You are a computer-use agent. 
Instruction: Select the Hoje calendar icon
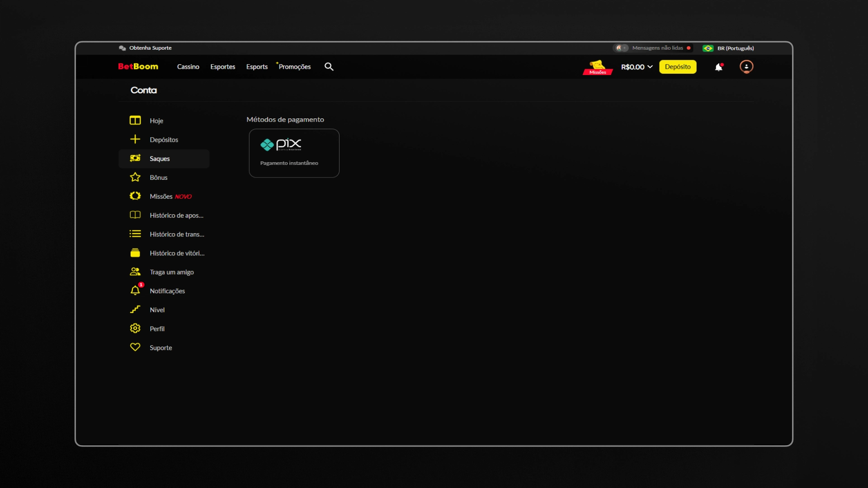coord(135,120)
